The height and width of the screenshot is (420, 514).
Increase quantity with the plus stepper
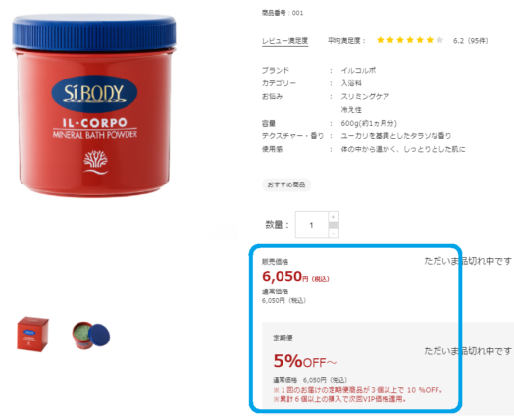pyautogui.click(x=334, y=217)
